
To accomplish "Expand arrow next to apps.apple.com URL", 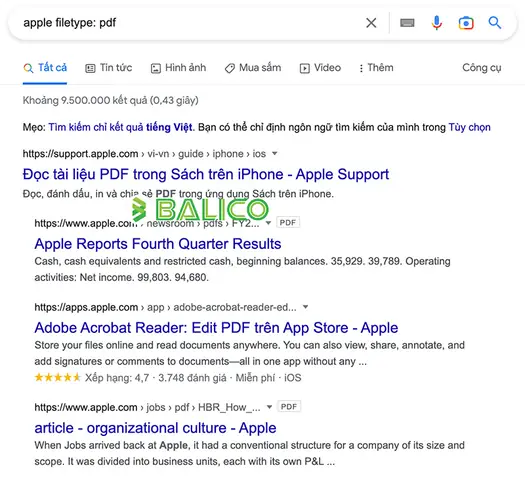I will click(x=305, y=307).
